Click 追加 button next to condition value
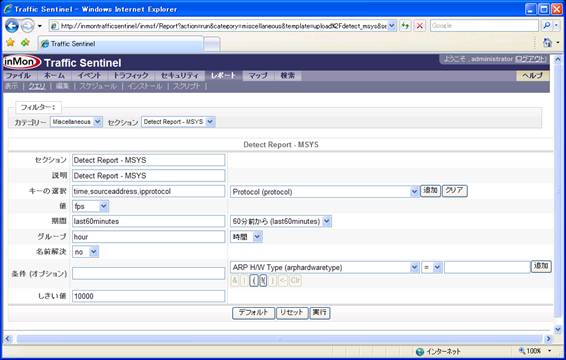The image size is (566, 360). pyautogui.click(x=541, y=266)
